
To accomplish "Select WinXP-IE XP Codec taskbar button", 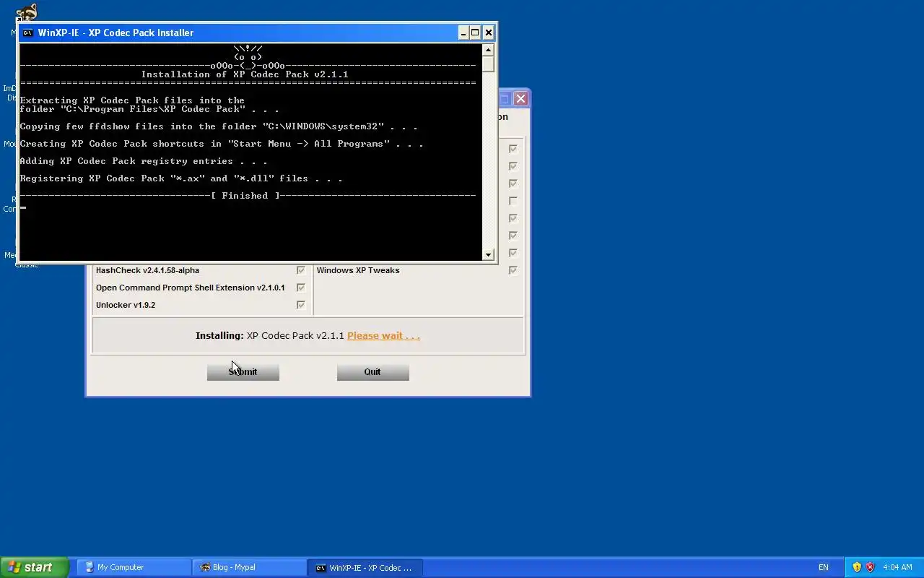I will [365, 567].
